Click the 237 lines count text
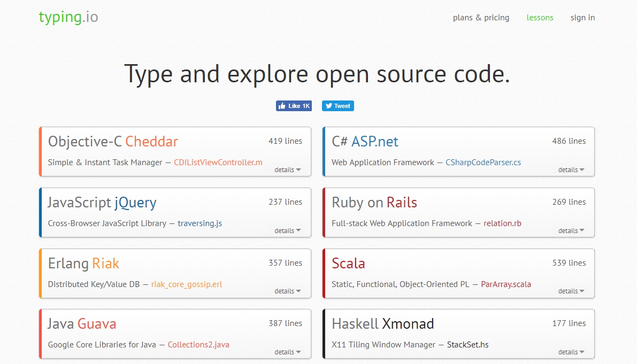 point(285,202)
